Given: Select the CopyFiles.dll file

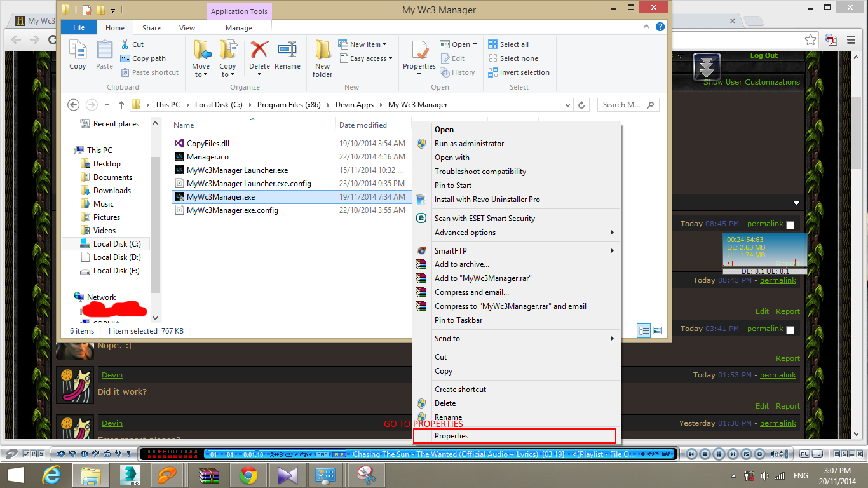Looking at the screenshot, I should tap(208, 144).
